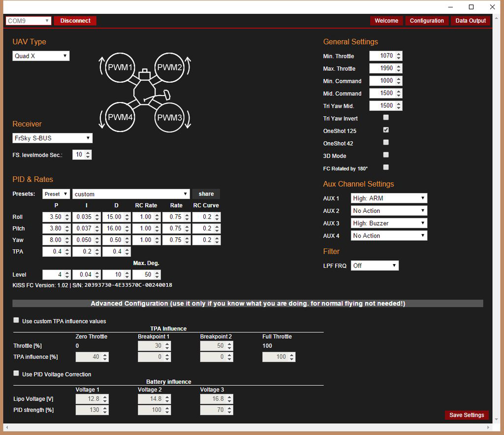504x435 pixels.
Task: Click the Mid. Command value field
Action: pos(386,93)
